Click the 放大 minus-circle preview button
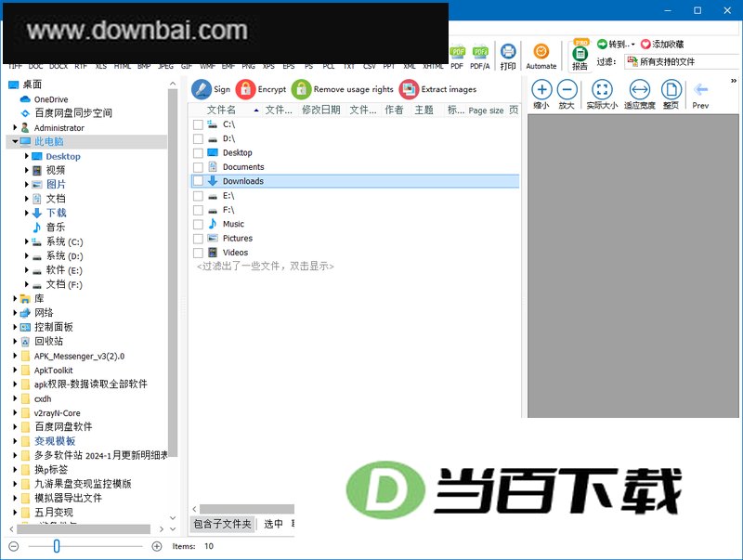The image size is (743, 560). [567, 95]
